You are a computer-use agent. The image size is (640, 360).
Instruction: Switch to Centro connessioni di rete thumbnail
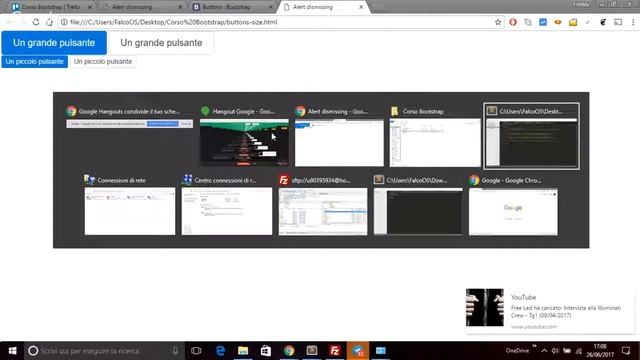point(227,204)
